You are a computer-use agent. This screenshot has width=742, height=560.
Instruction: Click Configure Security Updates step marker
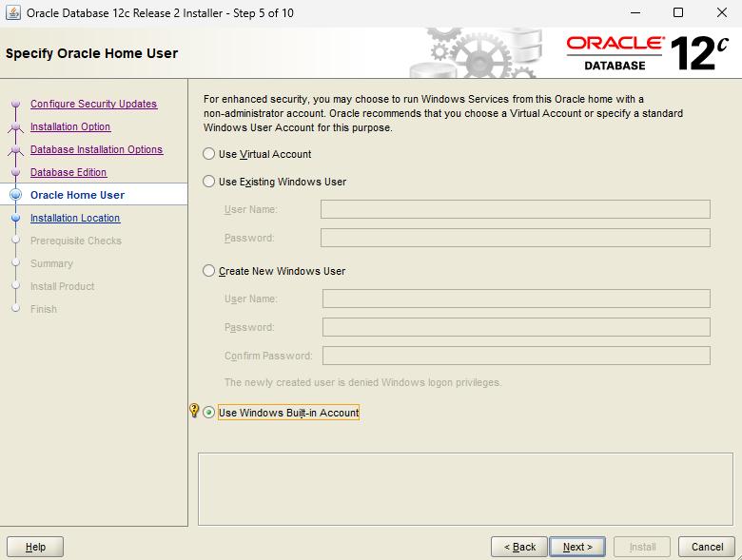(x=15, y=104)
